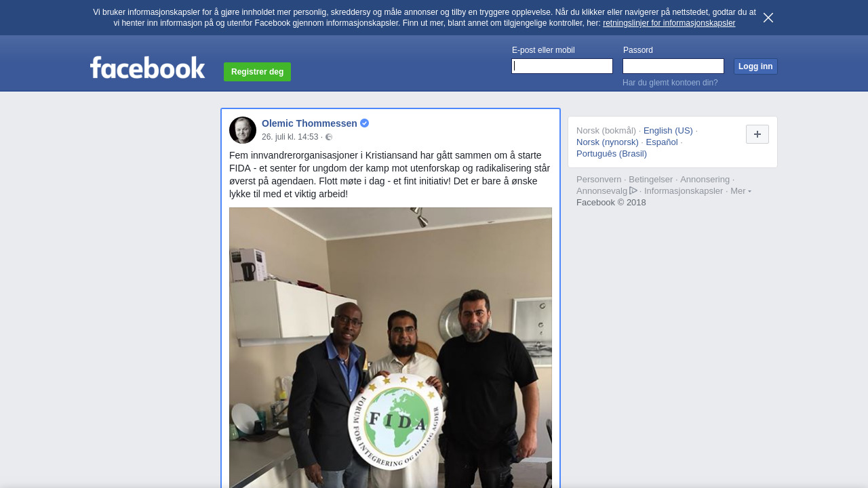Open Har du glemt kontoen din link
868x488 pixels.
point(670,83)
